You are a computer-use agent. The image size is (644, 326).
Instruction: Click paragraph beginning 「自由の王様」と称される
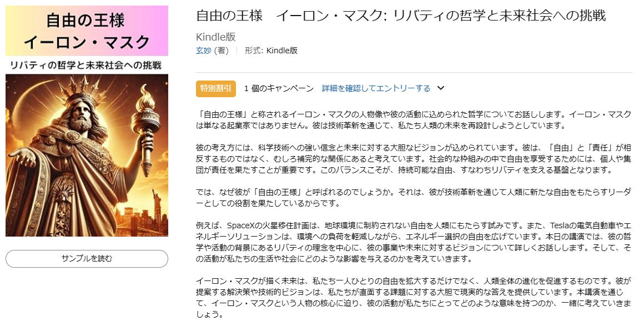[413, 120]
